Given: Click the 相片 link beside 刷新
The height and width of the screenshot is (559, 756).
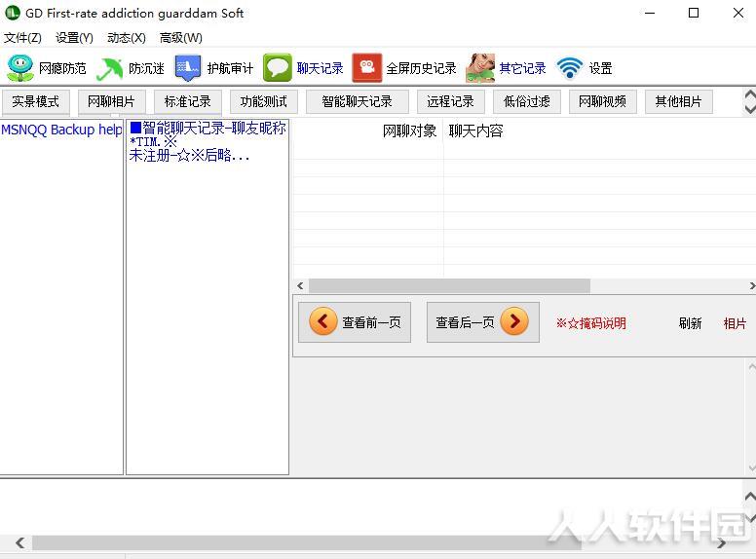Looking at the screenshot, I should pos(735,323).
